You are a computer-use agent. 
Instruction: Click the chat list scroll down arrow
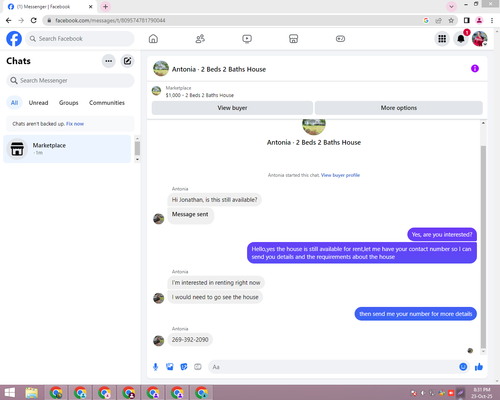[x=137, y=160]
